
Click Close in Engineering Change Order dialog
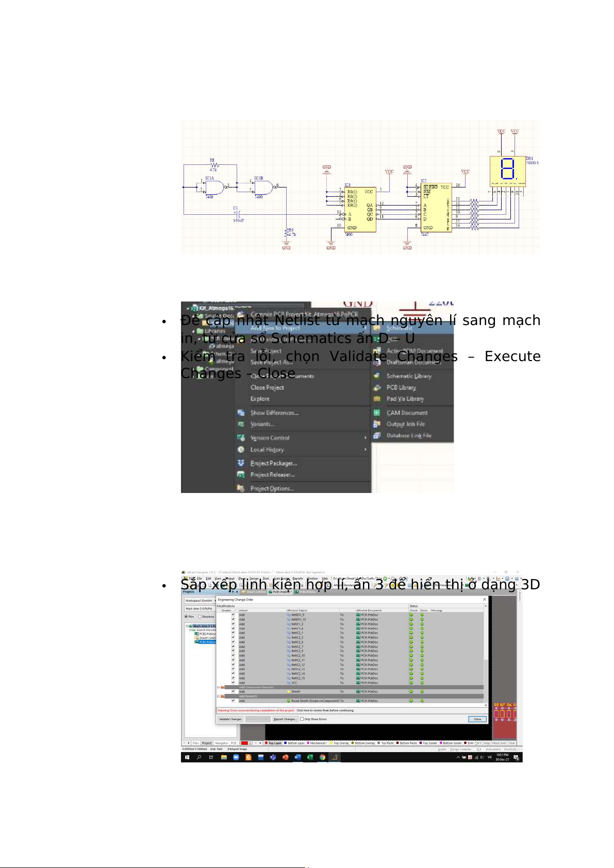point(477,719)
